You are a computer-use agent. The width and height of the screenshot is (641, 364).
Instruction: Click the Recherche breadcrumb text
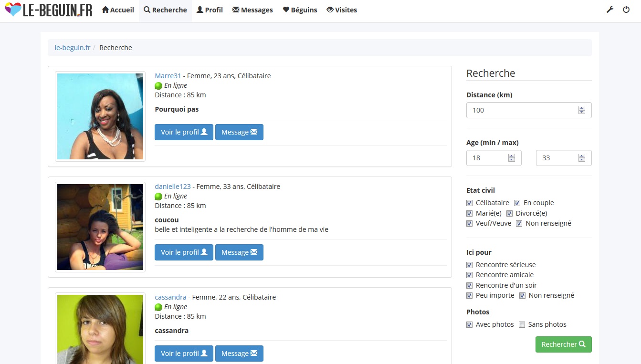116,48
